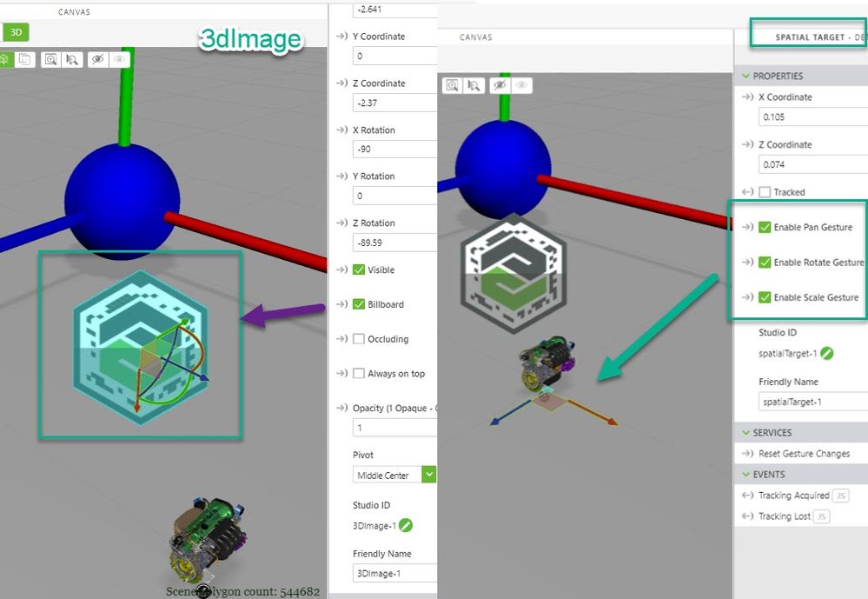Click the mate mode icon beside cube

click(25, 59)
